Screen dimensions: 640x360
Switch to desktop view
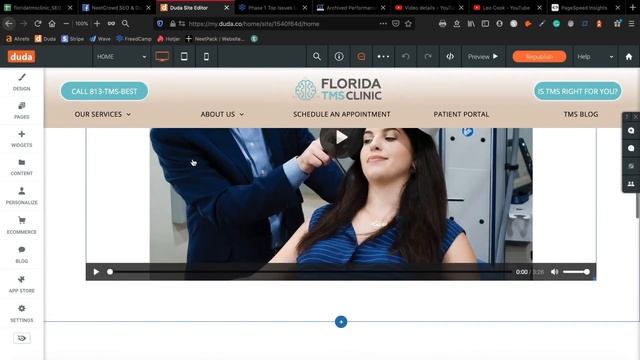[x=162, y=56]
